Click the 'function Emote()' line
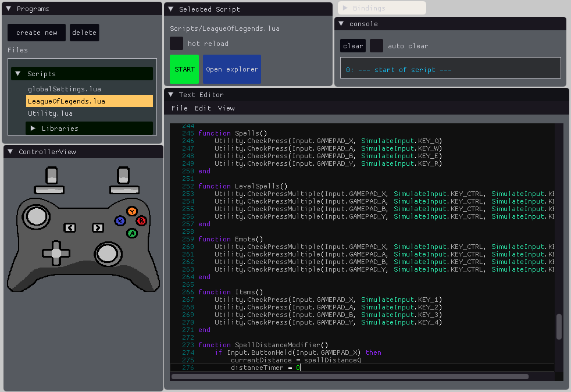 (230, 239)
